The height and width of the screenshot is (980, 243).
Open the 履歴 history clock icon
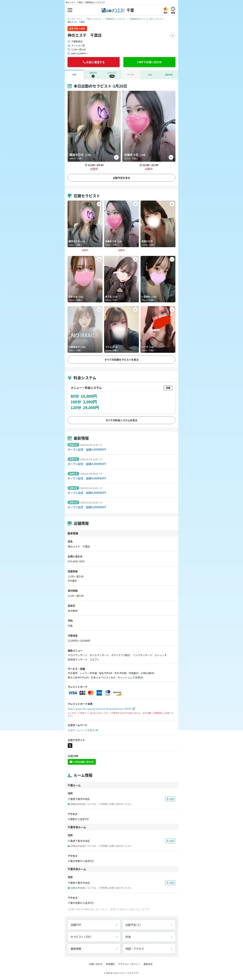pyautogui.click(x=173, y=10)
